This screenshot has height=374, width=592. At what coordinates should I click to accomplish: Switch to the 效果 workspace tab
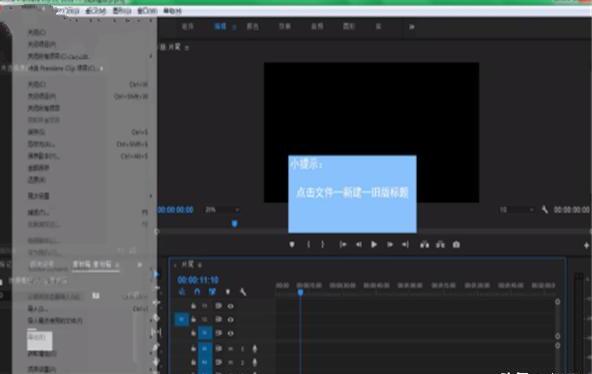pos(285,26)
